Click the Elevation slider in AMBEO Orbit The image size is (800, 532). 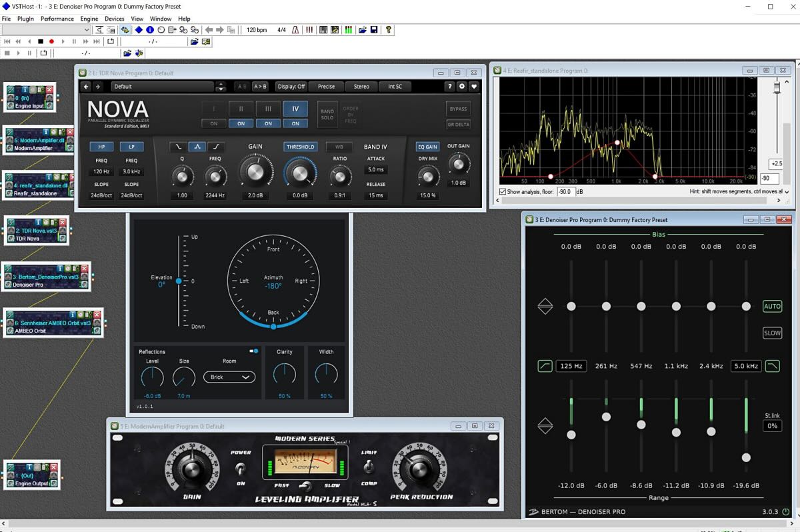178,281
